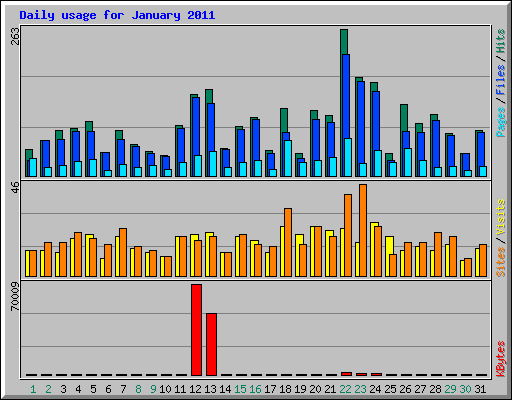Click day label 2 on the x-axis

[x=48, y=389]
